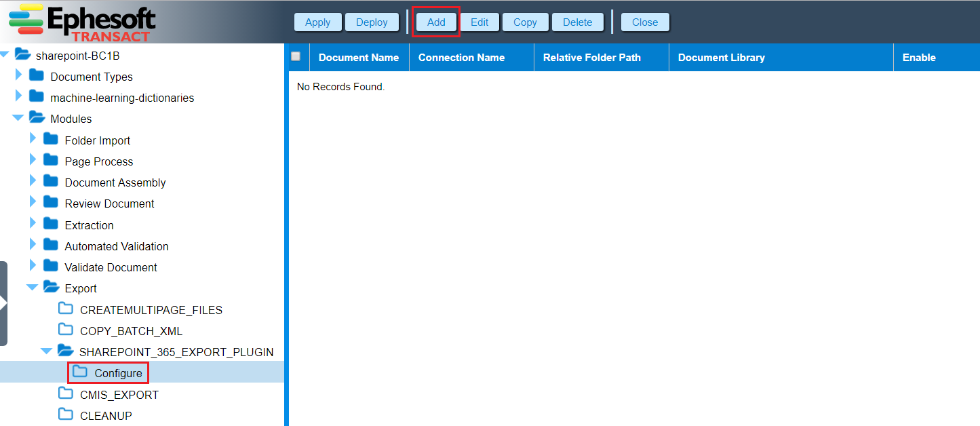Toggle the select-all checkbox in table header
The width and height of the screenshot is (980, 426).
[296, 56]
